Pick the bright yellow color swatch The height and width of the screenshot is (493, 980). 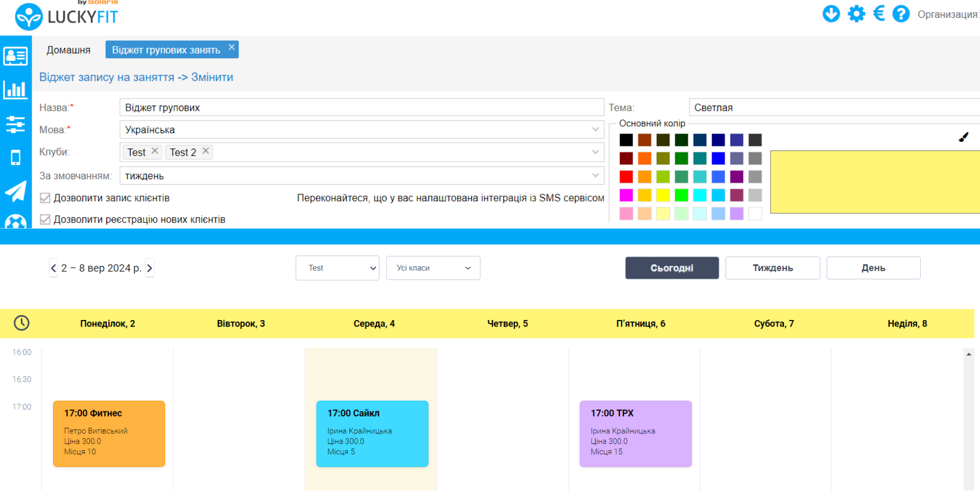(x=663, y=195)
